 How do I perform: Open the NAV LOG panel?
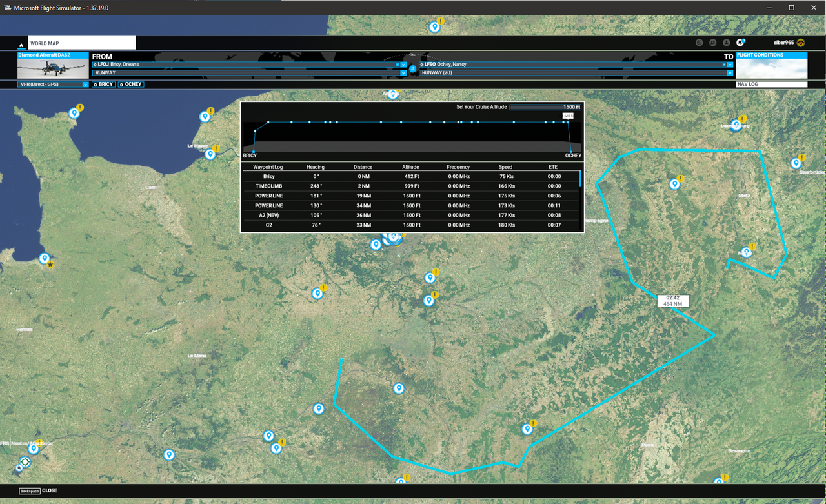point(772,85)
